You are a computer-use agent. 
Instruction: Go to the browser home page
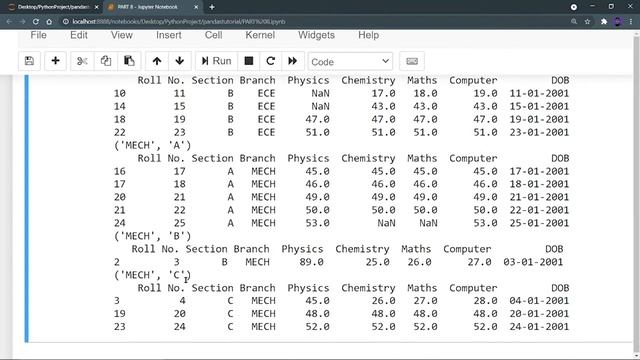pos(49,22)
